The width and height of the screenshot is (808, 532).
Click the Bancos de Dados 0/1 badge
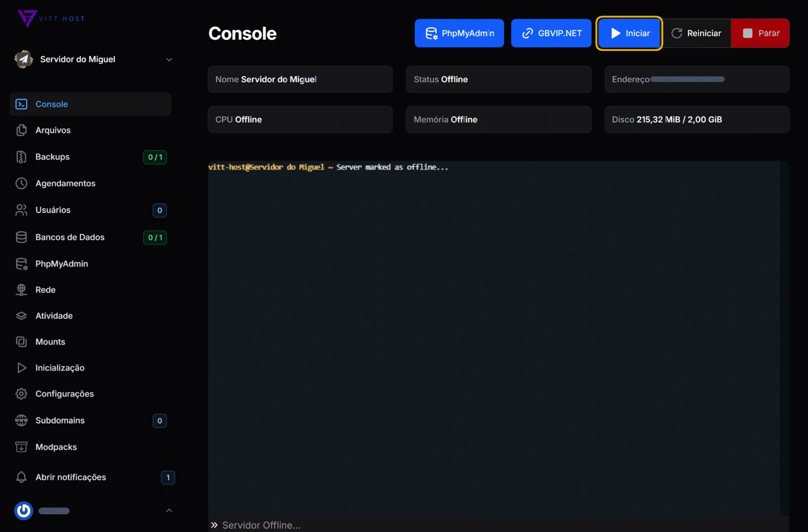[155, 237]
